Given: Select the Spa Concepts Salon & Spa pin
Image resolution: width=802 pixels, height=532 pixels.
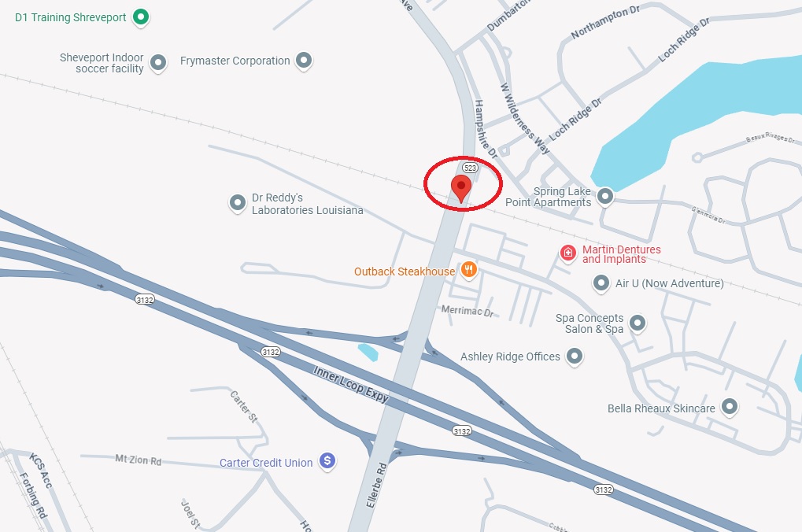Looking at the screenshot, I should tap(638, 323).
